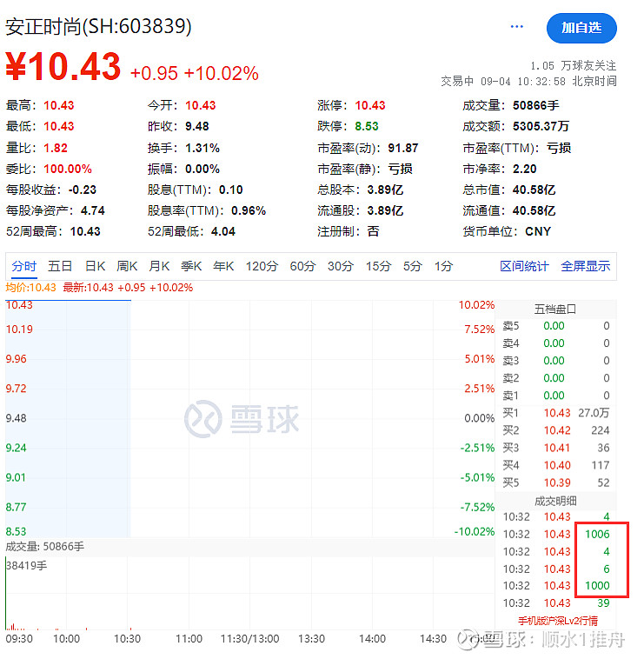Viewport: 644px width, 659px height.
Task: Click the 14:00 time axis label
Action: point(372,639)
